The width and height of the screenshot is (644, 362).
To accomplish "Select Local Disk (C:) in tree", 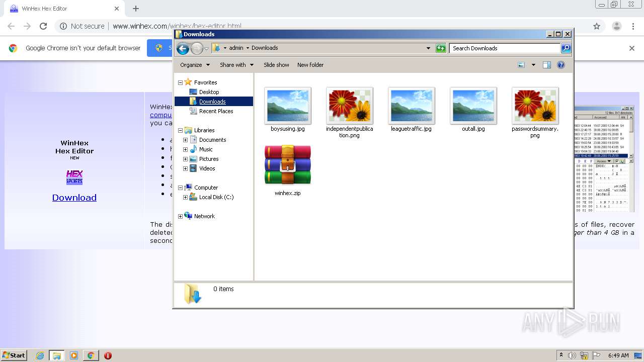I will (216, 197).
